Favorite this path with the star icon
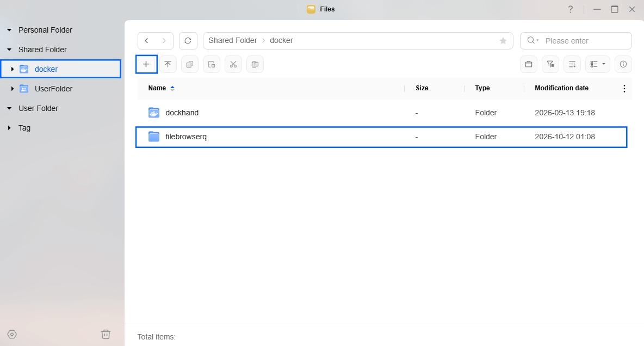644x346 pixels. pos(503,41)
